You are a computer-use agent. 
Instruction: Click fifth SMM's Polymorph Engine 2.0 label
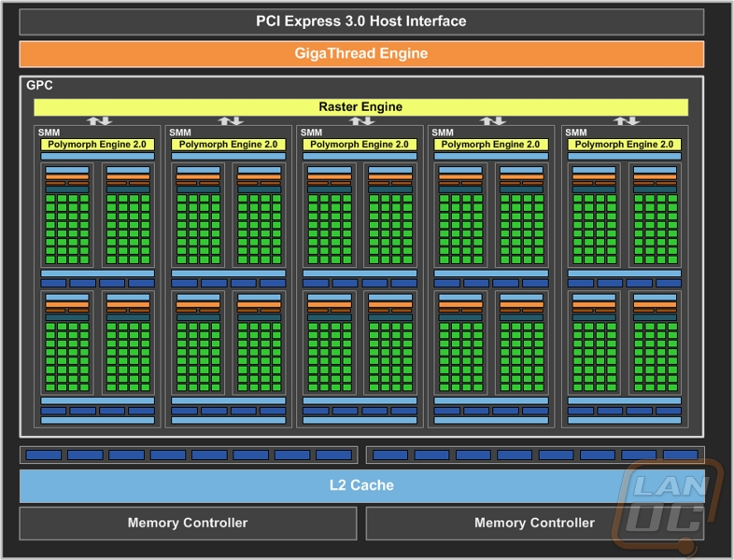pyautogui.click(x=624, y=145)
